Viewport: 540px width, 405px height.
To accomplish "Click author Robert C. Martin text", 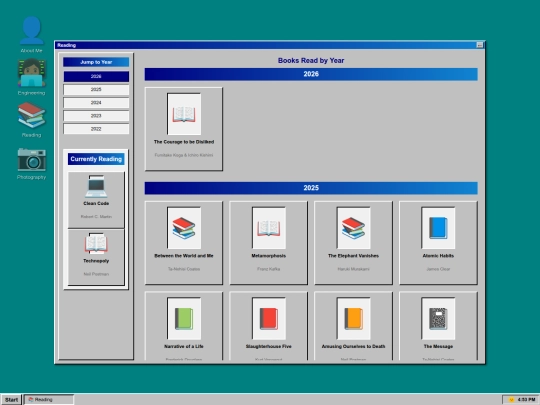I will (x=96, y=217).
